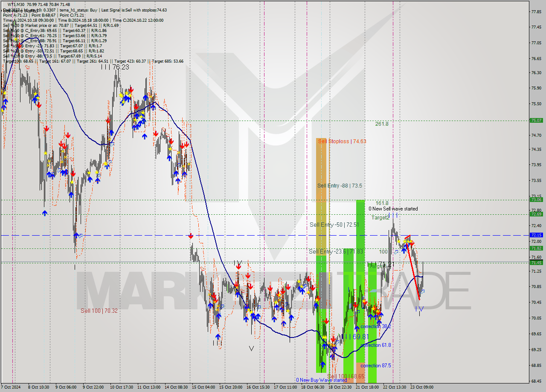Click the highlighted 75.07 price tag
546x392 pixels.
pyautogui.click(x=536, y=121)
